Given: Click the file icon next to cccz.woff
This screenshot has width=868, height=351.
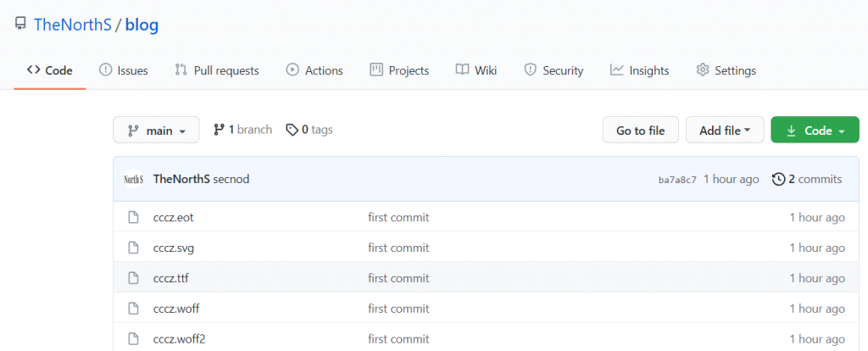Looking at the screenshot, I should point(133,309).
